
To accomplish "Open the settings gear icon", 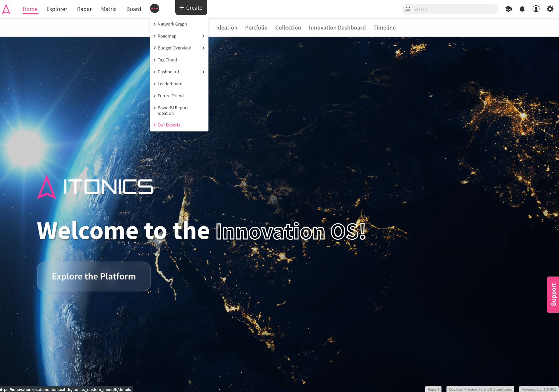I will [550, 9].
